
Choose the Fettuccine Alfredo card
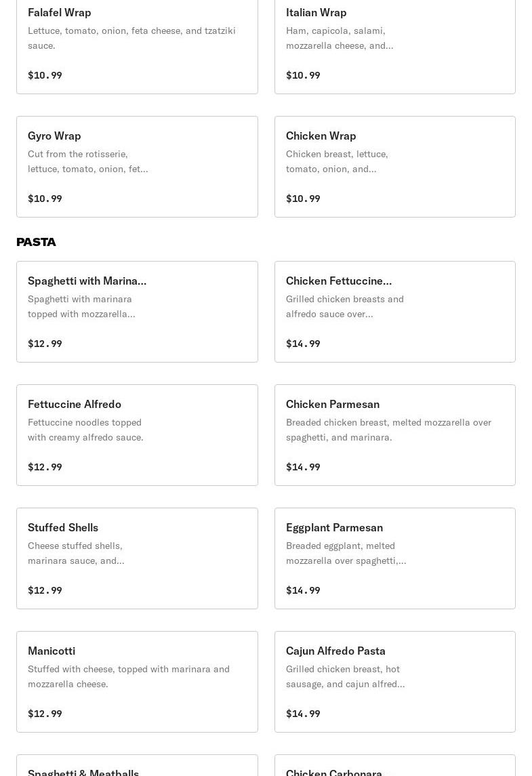pyautogui.click(x=137, y=435)
